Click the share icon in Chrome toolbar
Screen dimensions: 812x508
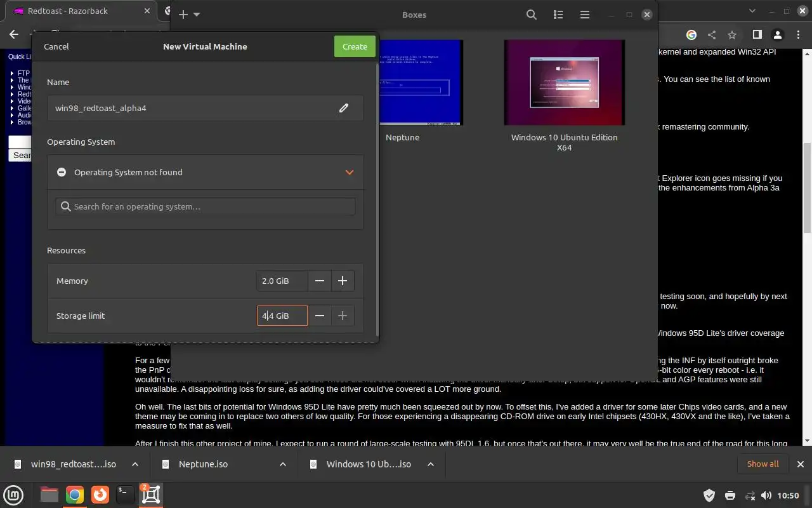pos(712,35)
